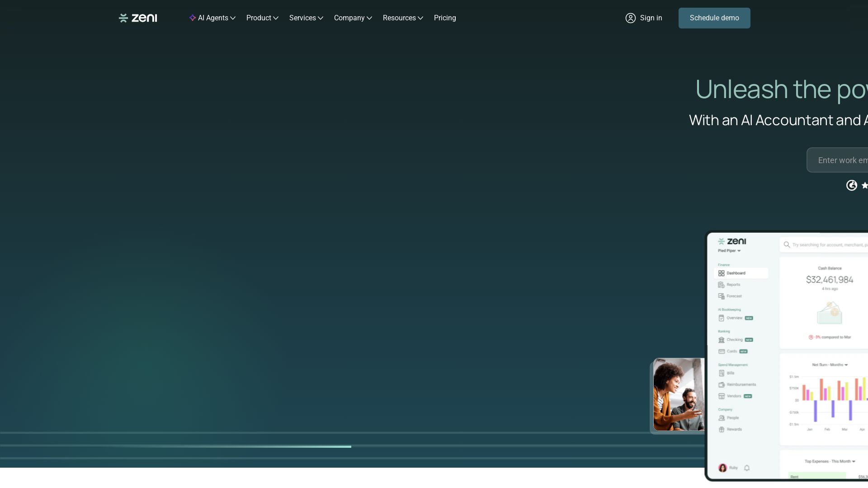
Task: Click Ruby's profile avatar
Action: click(x=723, y=468)
